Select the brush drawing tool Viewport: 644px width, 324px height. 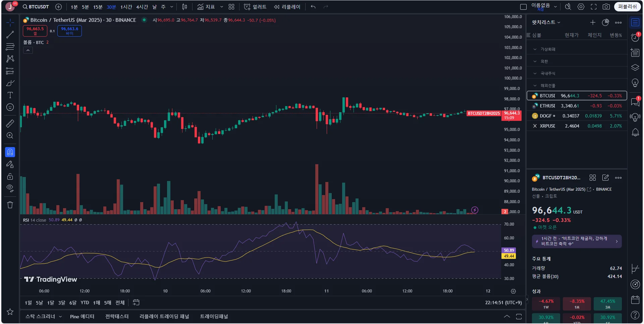pyautogui.click(x=10, y=83)
